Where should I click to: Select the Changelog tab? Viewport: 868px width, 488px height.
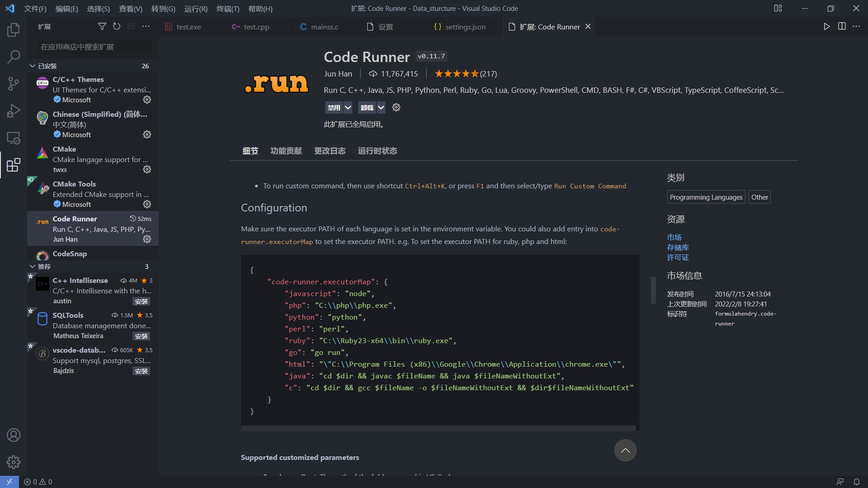(x=330, y=151)
